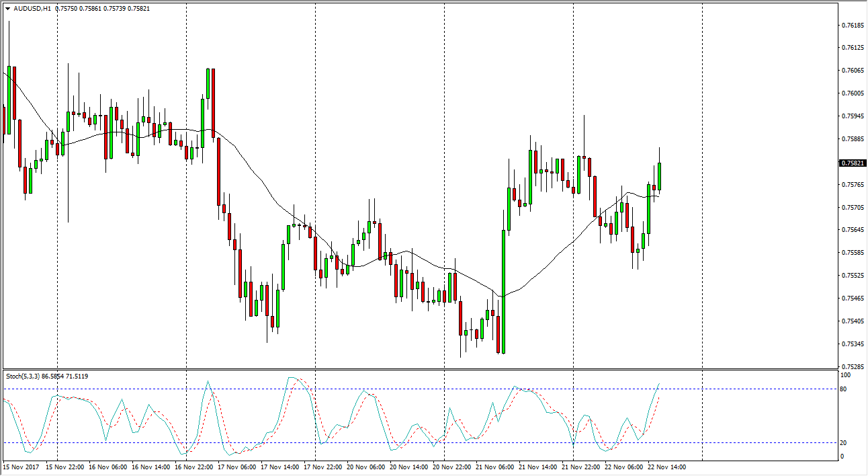Click the 0.76005 price axis label

[x=853, y=93]
